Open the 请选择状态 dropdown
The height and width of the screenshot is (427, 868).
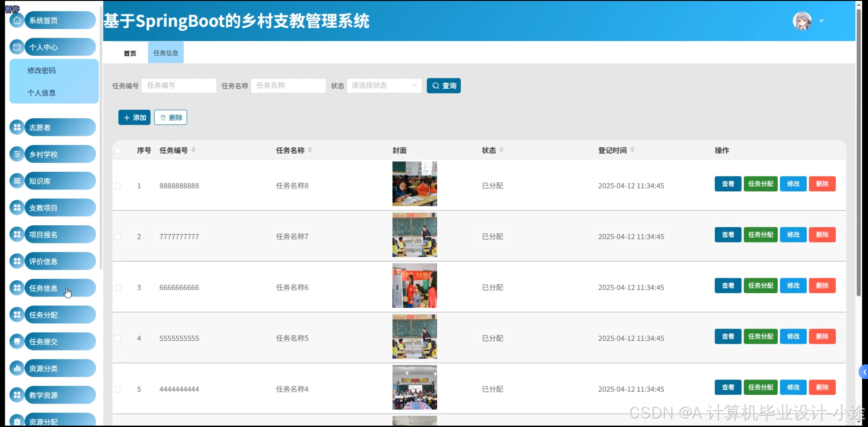point(384,86)
